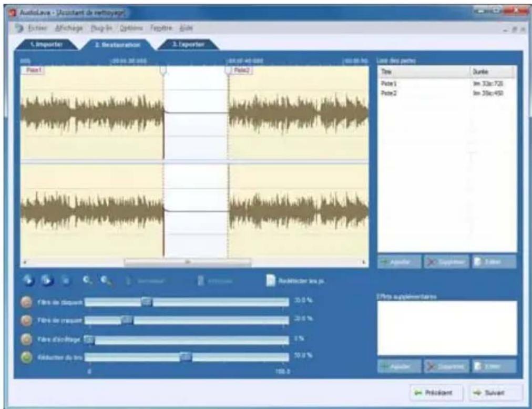Image resolution: width=532 pixels, height=409 pixels.
Task: Click the Durée column header
Action: click(x=493, y=71)
